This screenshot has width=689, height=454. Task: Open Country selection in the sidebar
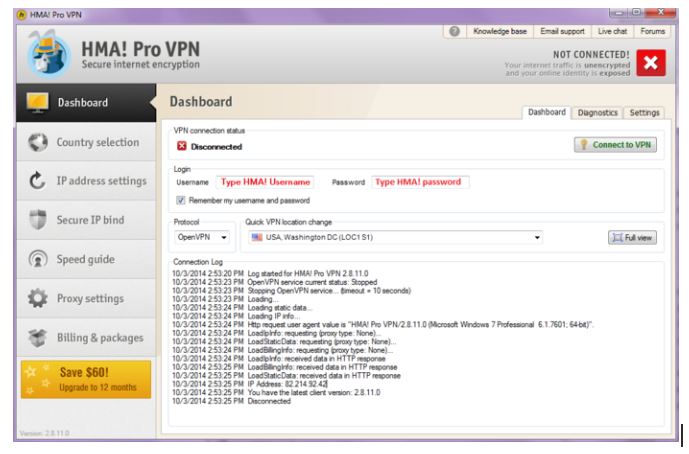coord(86,142)
